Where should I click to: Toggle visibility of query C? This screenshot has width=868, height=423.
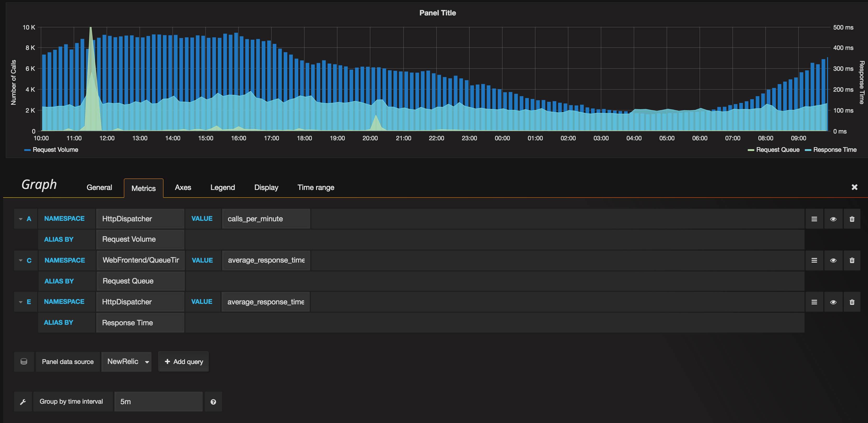point(833,260)
